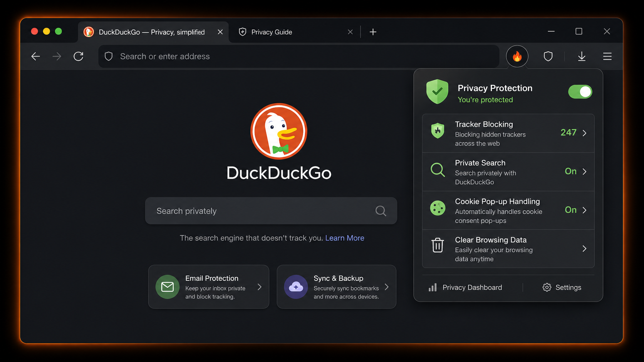This screenshot has height=362, width=644.
Task: Click the Settings gear icon in the panel
Action: point(547,287)
